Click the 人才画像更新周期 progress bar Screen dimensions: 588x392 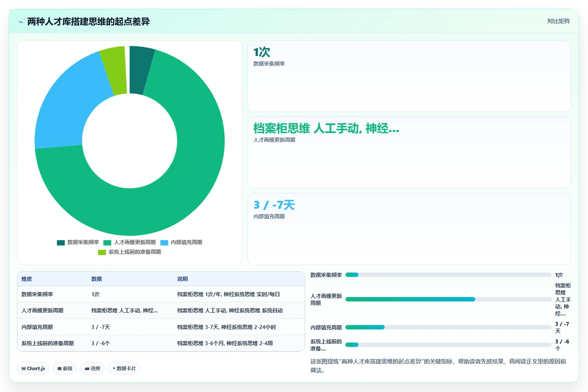[x=449, y=299]
